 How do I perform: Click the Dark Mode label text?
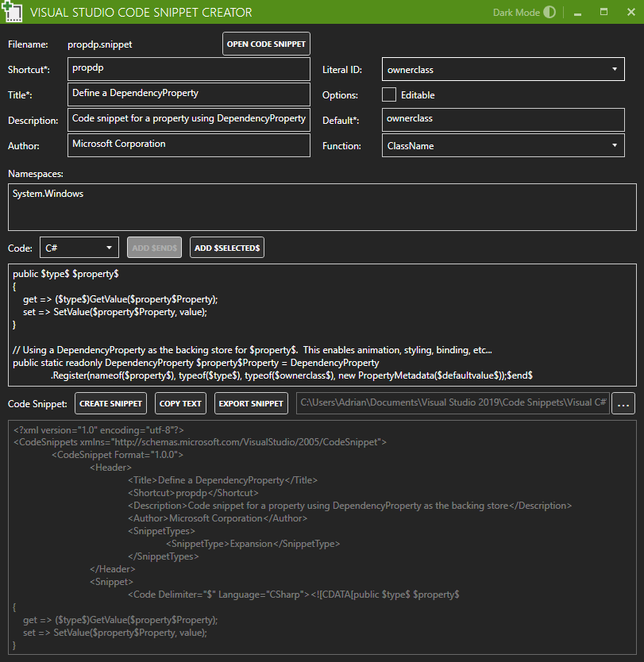(x=516, y=13)
